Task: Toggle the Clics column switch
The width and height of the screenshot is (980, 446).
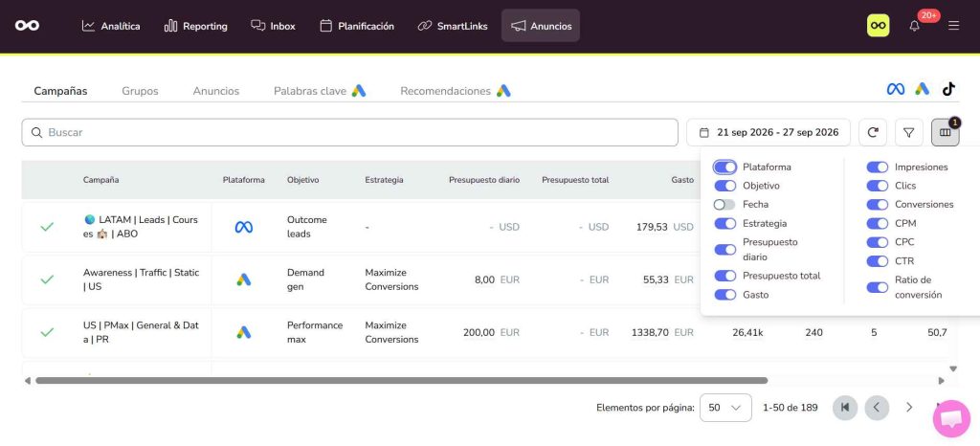Action: pos(877,186)
